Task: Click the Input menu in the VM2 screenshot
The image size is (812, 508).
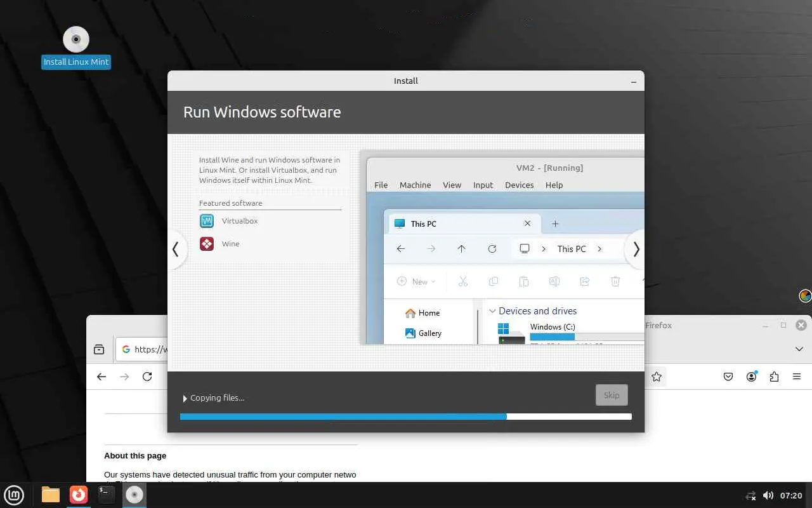Action: click(x=483, y=185)
